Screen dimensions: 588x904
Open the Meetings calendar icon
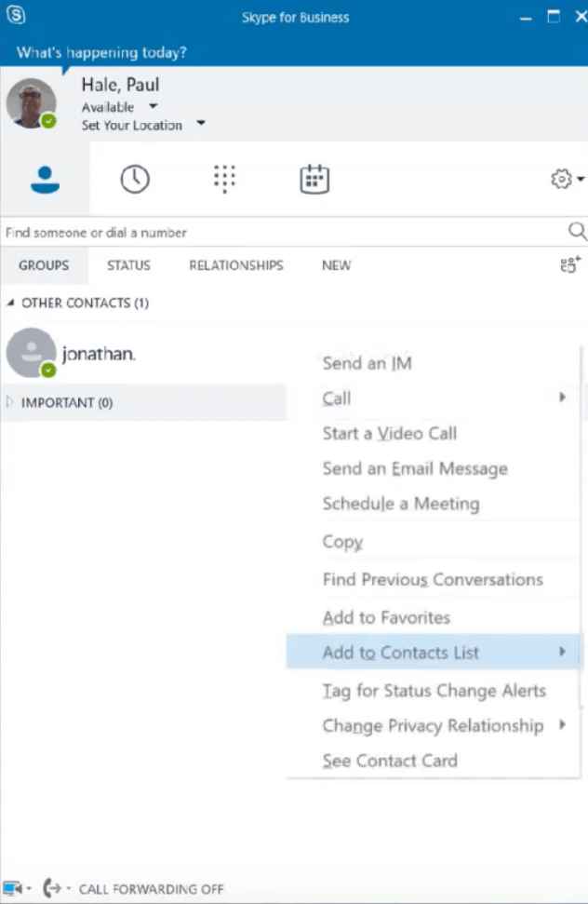tap(314, 179)
